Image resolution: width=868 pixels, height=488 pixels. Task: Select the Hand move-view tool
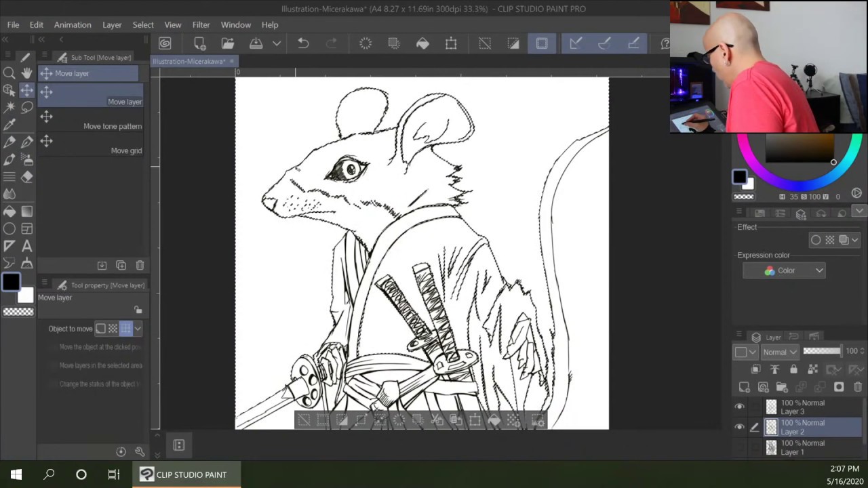click(26, 73)
